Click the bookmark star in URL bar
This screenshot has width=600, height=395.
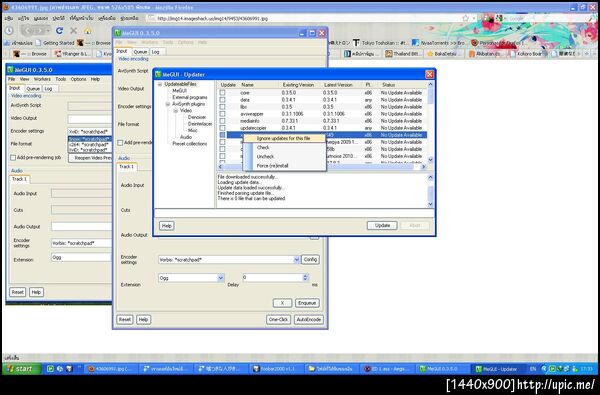(x=465, y=18)
